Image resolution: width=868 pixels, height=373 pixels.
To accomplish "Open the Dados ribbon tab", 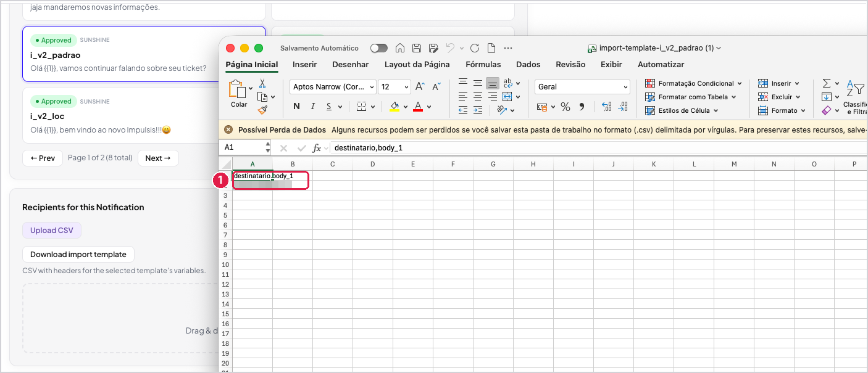I will pyautogui.click(x=528, y=65).
